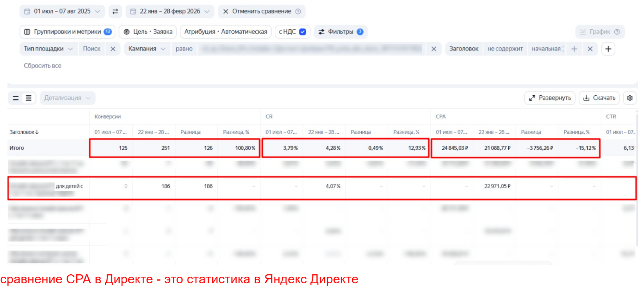Viewport: 644px width, 297px height.
Task: Click CPA column group header
Action: (x=441, y=116)
